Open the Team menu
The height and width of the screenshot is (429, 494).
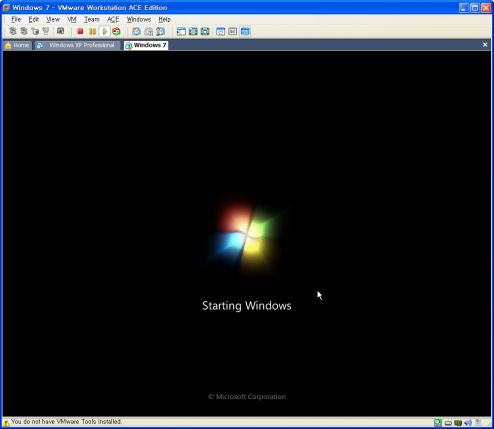coord(92,19)
